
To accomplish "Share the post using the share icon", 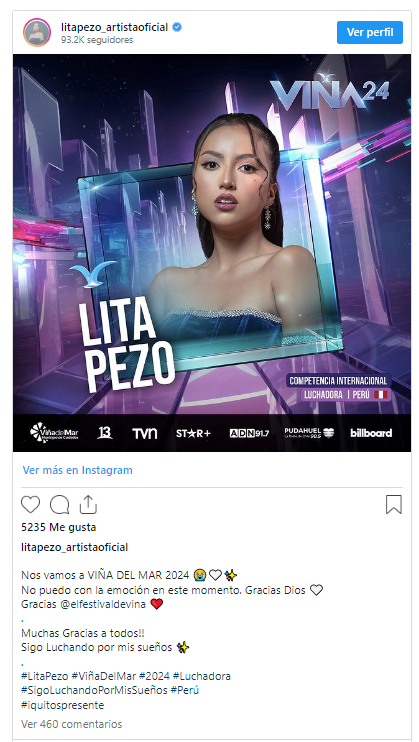I will click(88, 504).
